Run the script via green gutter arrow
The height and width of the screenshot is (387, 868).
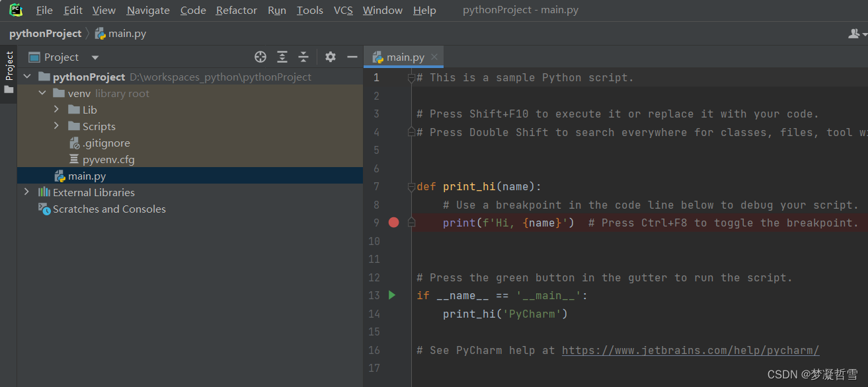click(x=391, y=295)
